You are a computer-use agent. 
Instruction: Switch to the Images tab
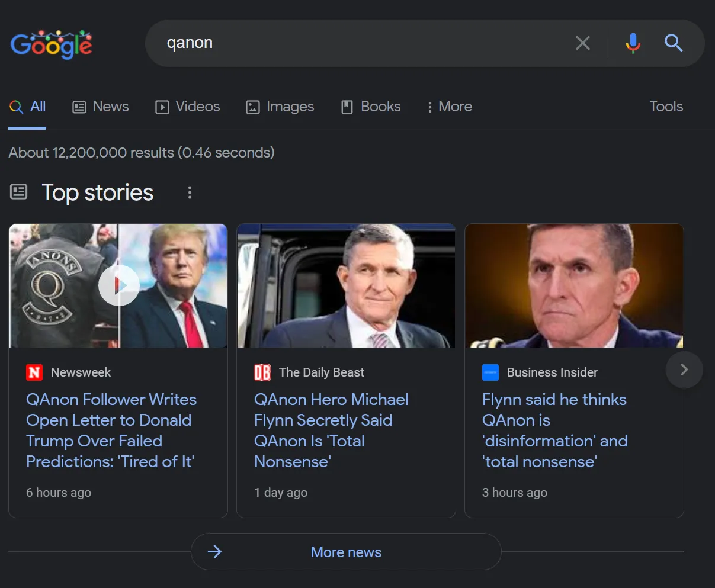point(280,107)
